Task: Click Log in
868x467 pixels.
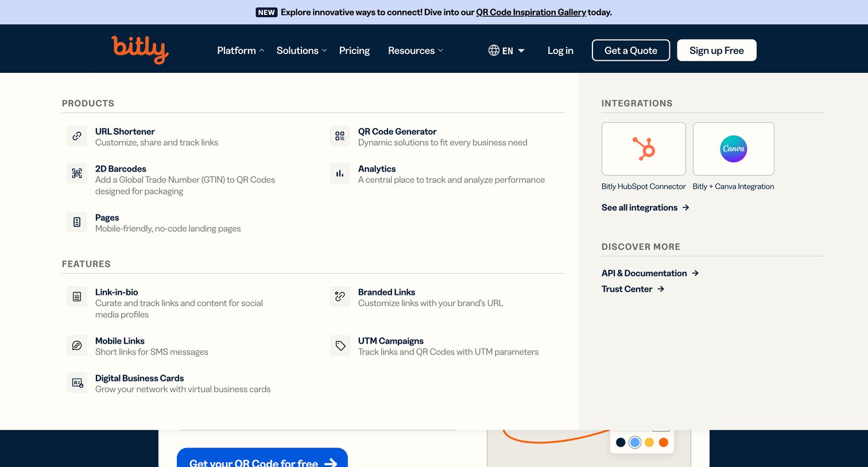Action: point(560,50)
